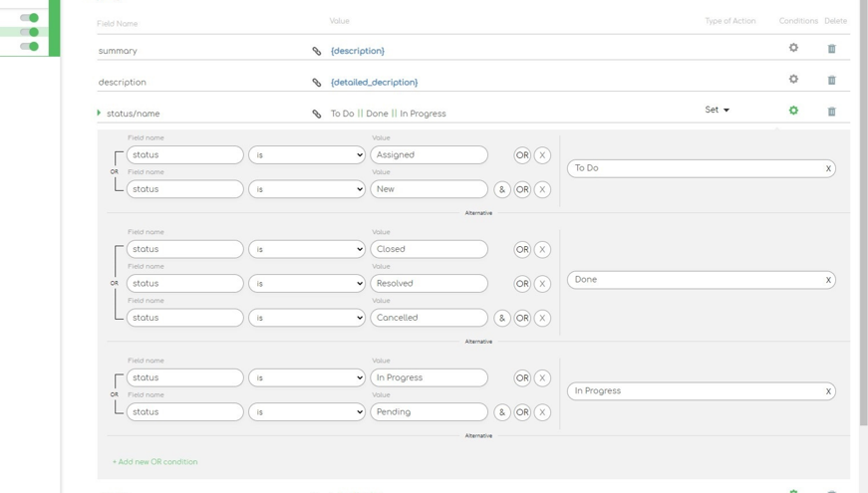
Task: Toggle the middle highlighted switch
Action: click(x=30, y=32)
